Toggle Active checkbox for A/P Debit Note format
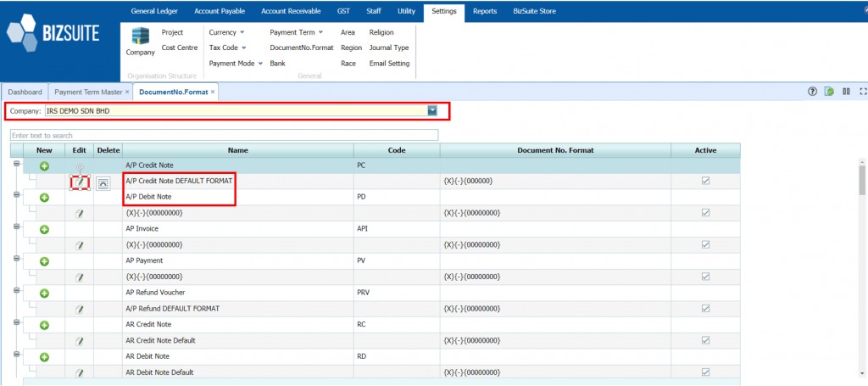The width and height of the screenshot is (868, 386). point(706,213)
